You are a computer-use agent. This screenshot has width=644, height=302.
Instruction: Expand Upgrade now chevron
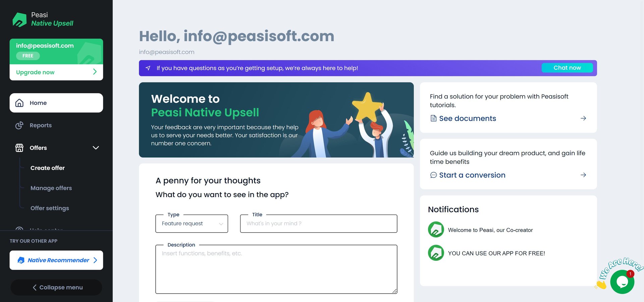tap(95, 72)
